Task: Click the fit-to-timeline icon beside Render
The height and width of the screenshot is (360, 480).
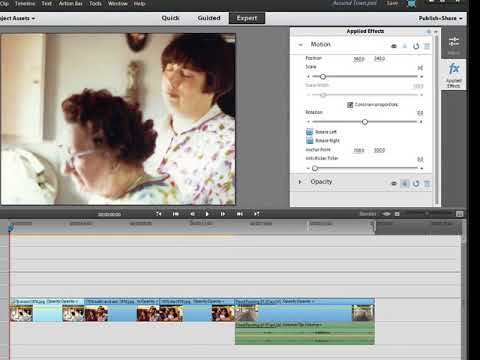Action: 386,214
